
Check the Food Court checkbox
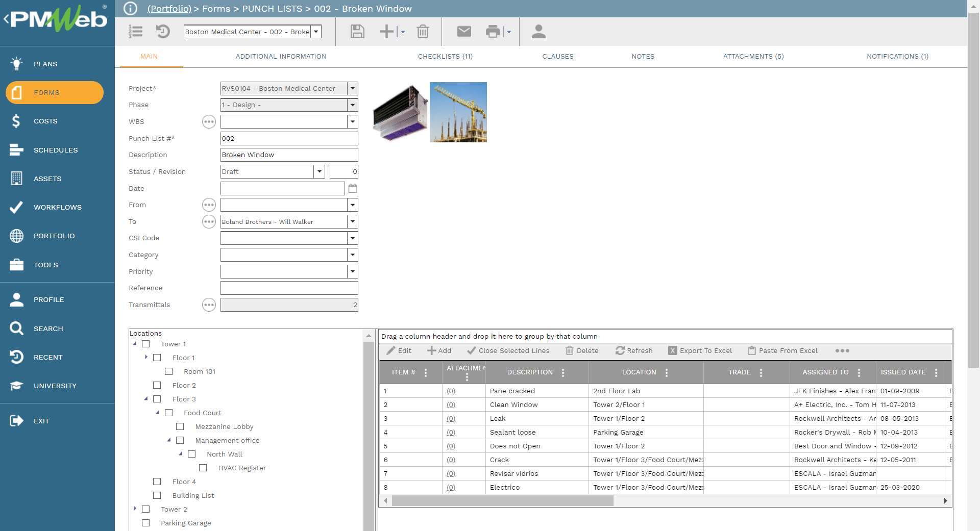(x=169, y=413)
